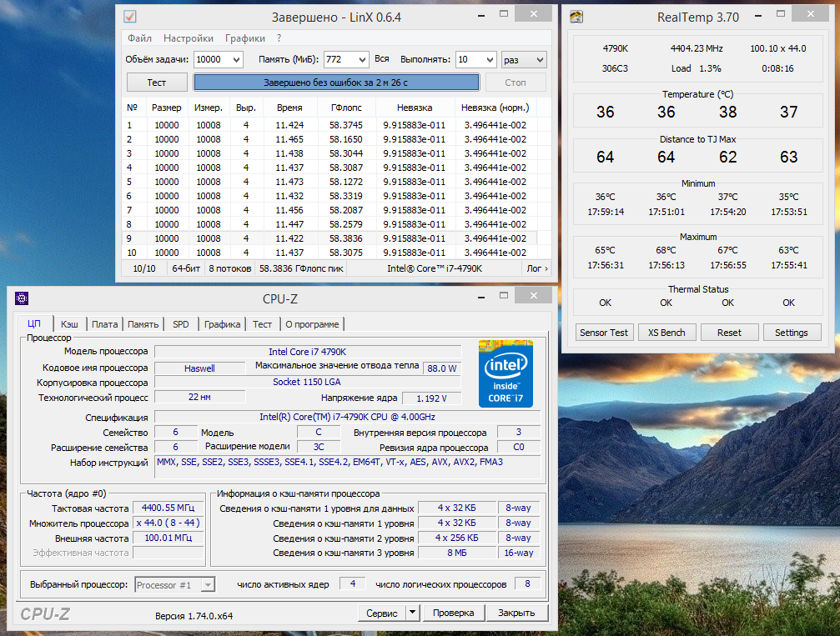Switch to the Память tab in CPU-Z
The height and width of the screenshot is (636, 840).
pyautogui.click(x=143, y=324)
